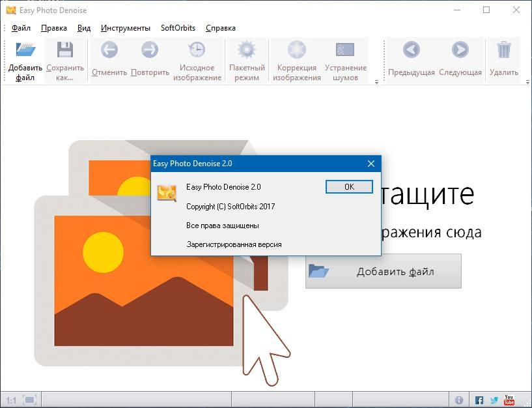Close the Easy Photo Denoise 2.0 dialog

371,164
